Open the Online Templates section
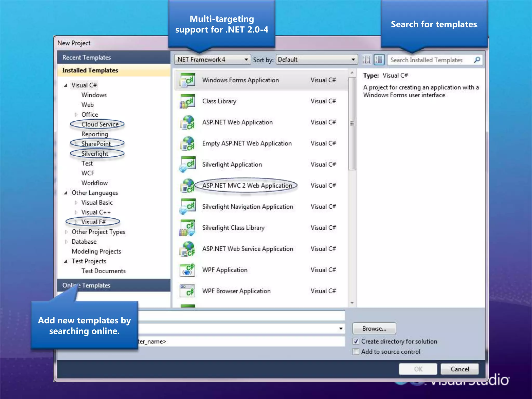Screen dimensions: 532x399 (x=114, y=285)
